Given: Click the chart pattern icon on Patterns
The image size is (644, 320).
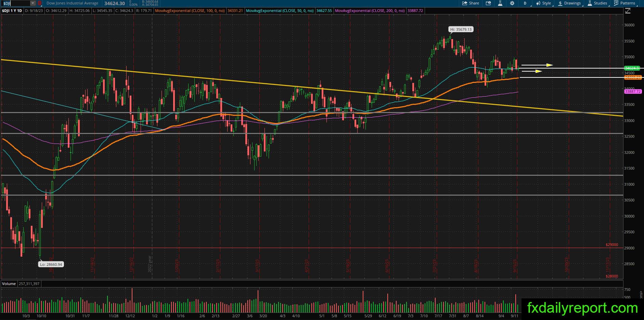Looking at the screenshot, I should 616,3.
